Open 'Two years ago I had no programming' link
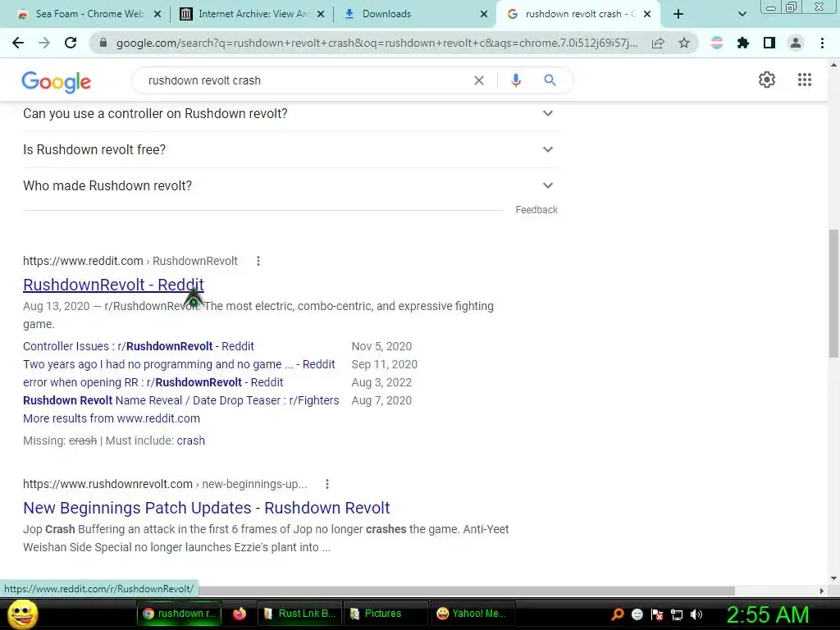The width and height of the screenshot is (840, 630). click(179, 364)
